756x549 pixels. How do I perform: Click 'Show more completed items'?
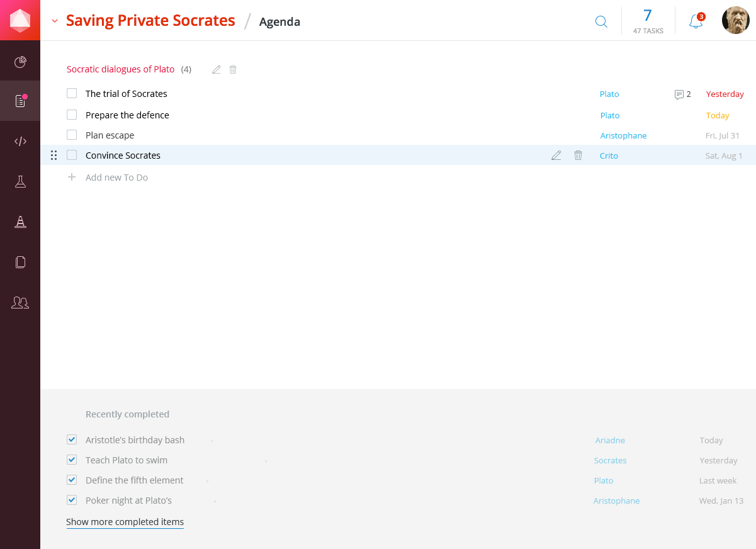[125, 521]
